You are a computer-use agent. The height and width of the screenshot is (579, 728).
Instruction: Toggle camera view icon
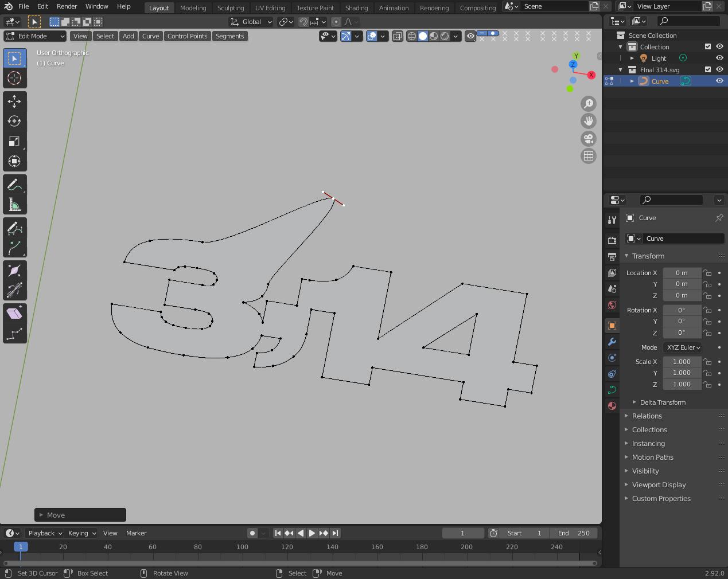click(x=589, y=139)
